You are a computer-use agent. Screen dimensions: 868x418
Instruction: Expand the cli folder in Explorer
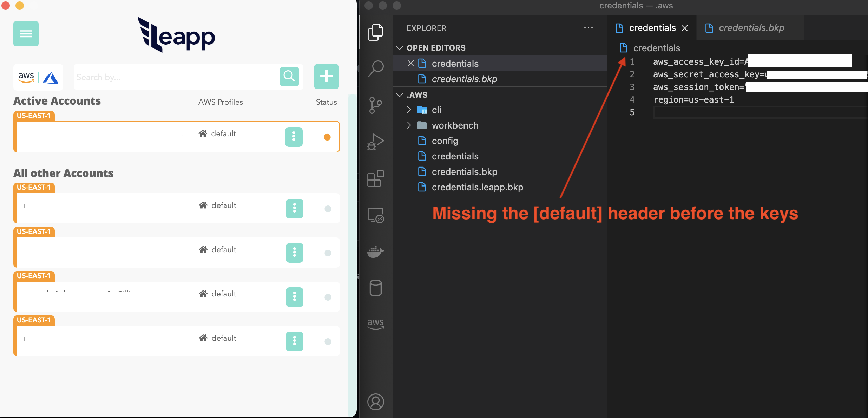409,110
